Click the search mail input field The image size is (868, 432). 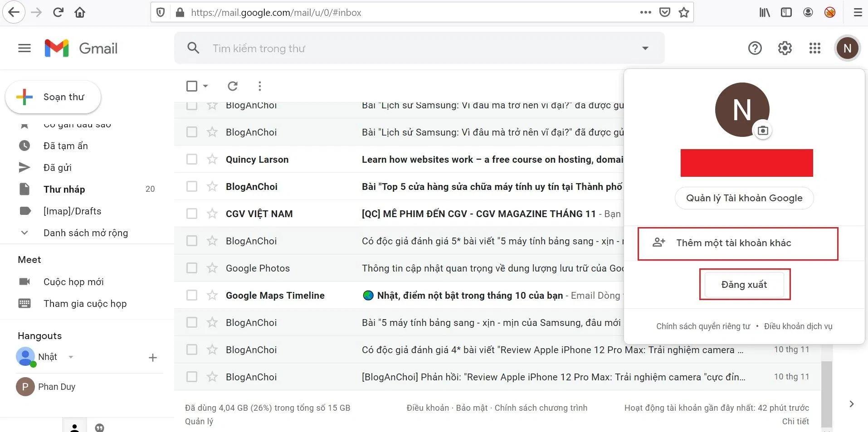(363, 48)
